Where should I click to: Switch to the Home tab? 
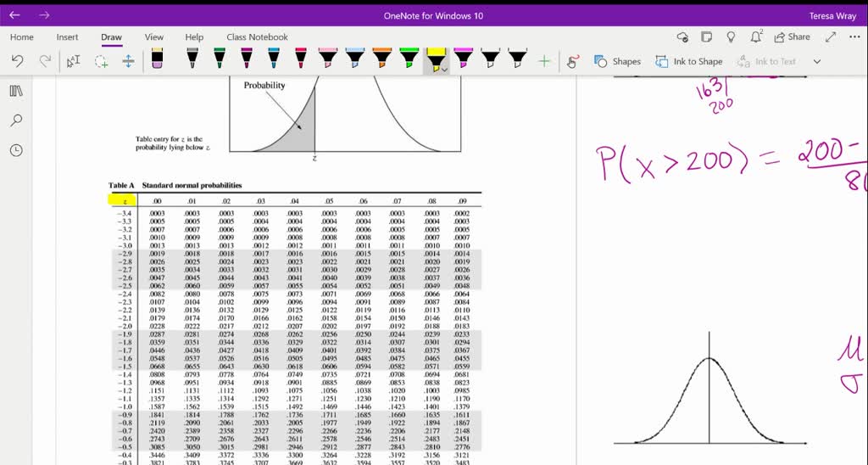point(22,37)
